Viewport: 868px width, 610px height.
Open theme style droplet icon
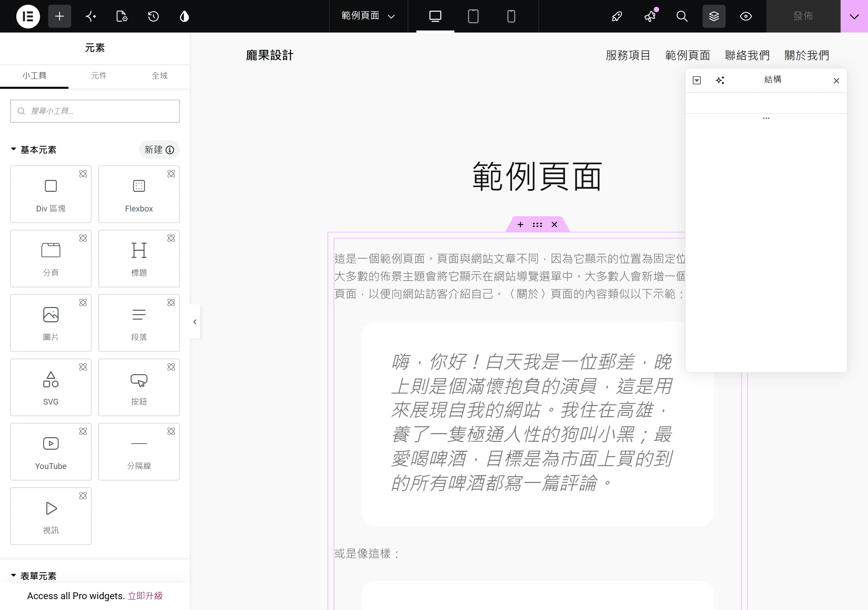pos(184,16)
